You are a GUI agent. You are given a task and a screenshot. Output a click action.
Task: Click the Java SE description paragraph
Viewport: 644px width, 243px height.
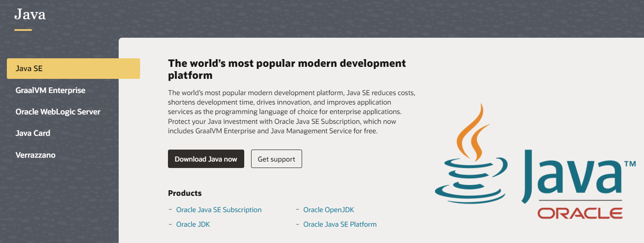[x=292, y=112]
